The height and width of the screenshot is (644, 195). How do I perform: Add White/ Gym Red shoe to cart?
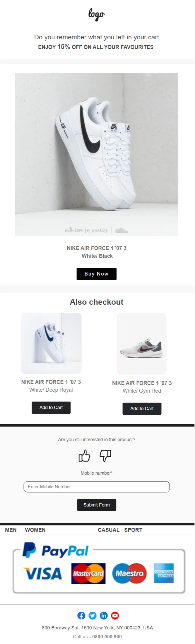coord(142,409)
